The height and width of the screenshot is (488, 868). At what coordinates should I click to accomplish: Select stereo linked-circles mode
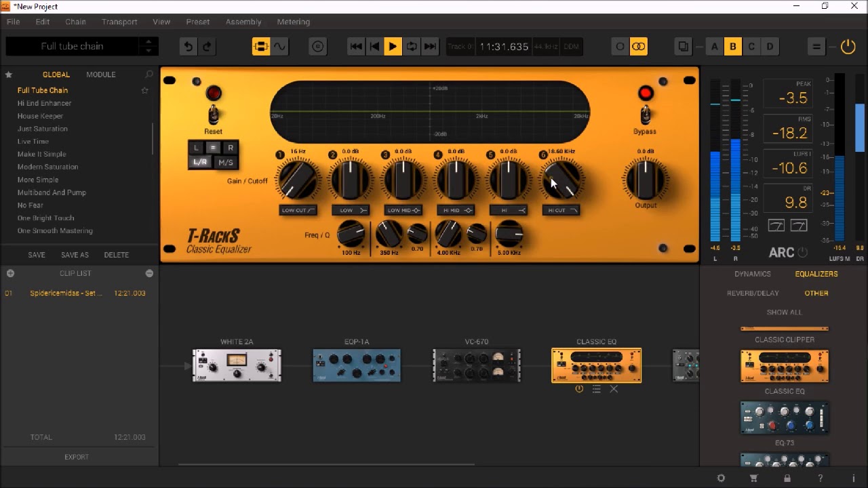click(638, 46)
